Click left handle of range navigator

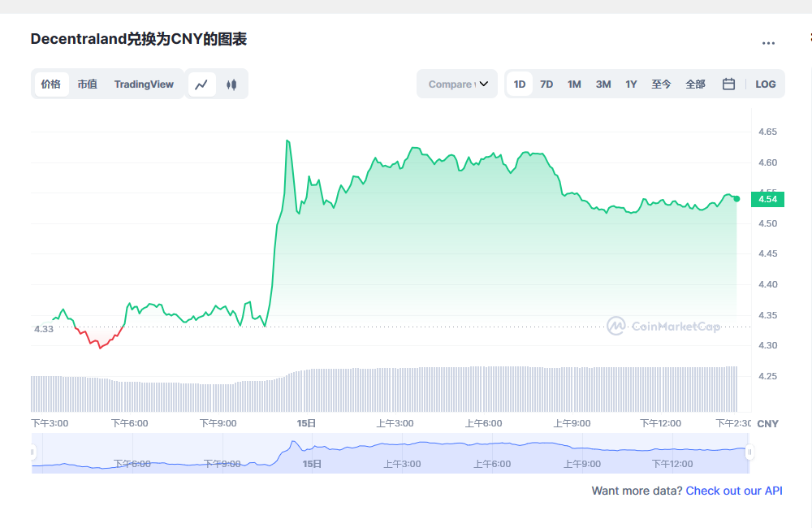coord(32,452)
